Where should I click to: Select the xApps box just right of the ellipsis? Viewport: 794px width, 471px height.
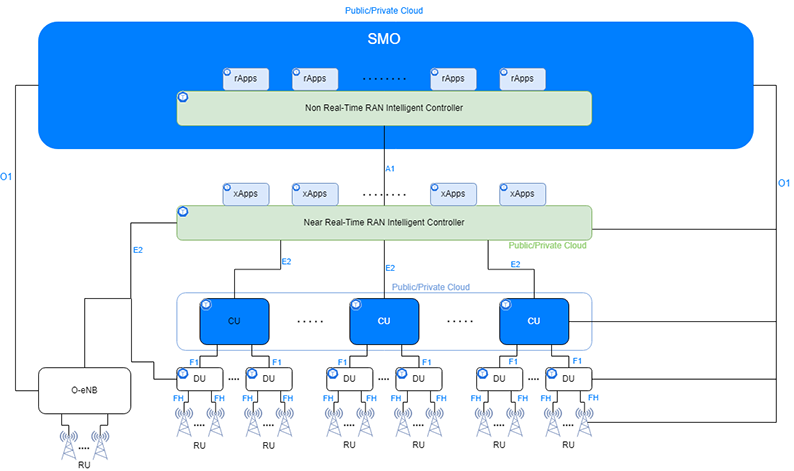point(453,194)
